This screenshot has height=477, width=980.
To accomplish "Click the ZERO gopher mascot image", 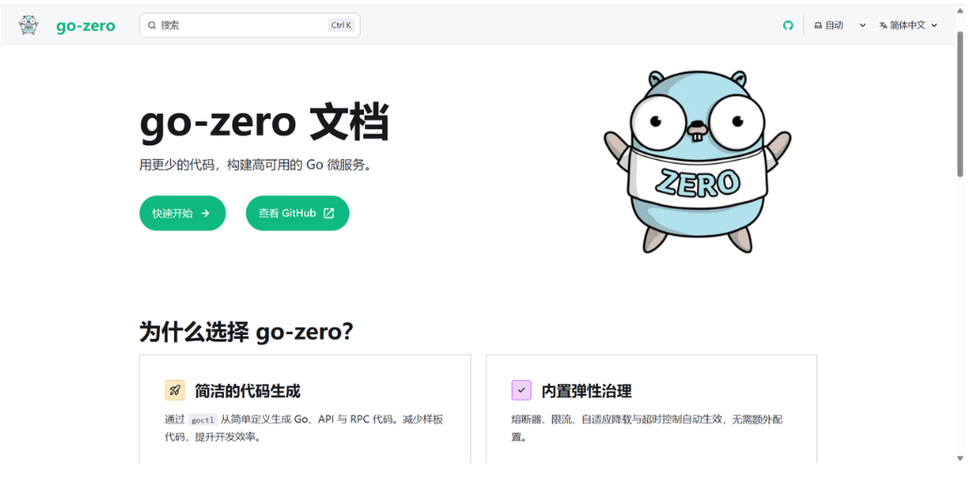I will coord(698,161).
